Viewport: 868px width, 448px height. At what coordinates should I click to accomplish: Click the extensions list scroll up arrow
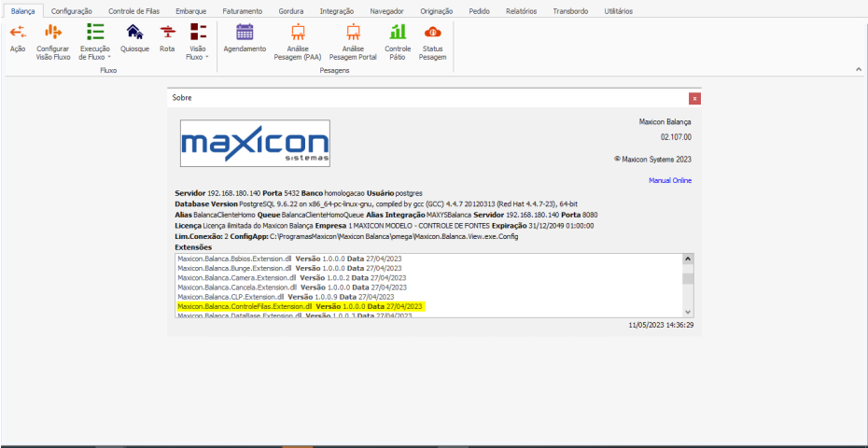688,259
